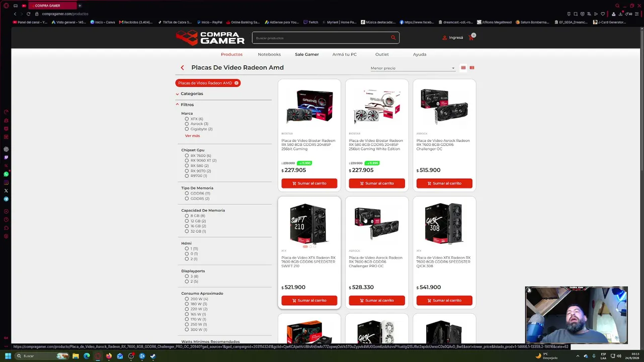Open the Outlet menu item
This screenshot has height=362, width=644.
click(x=382, y=54)
